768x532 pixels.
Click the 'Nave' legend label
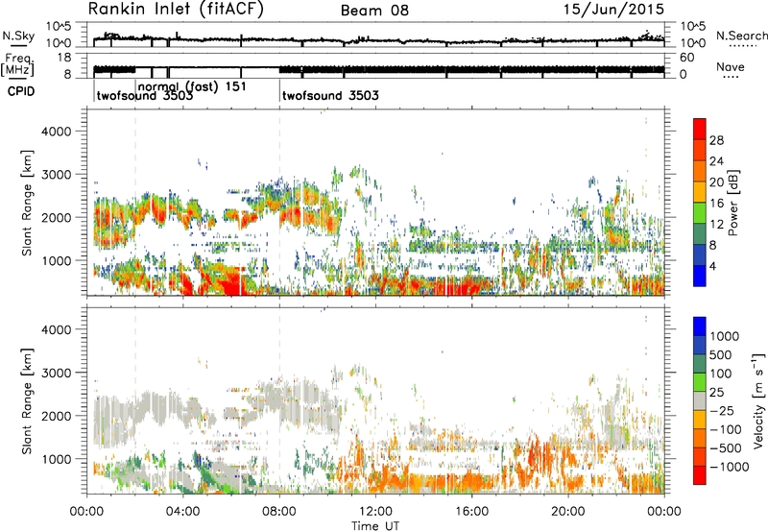pos(731,67)
